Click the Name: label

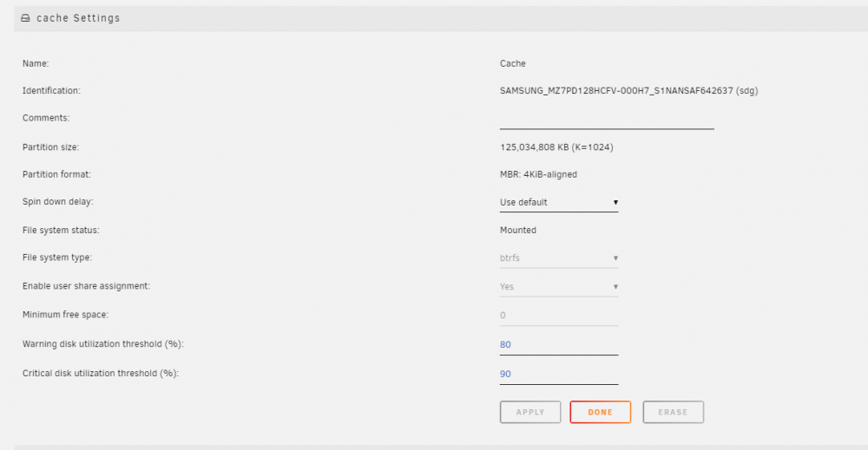pos(36,63)
